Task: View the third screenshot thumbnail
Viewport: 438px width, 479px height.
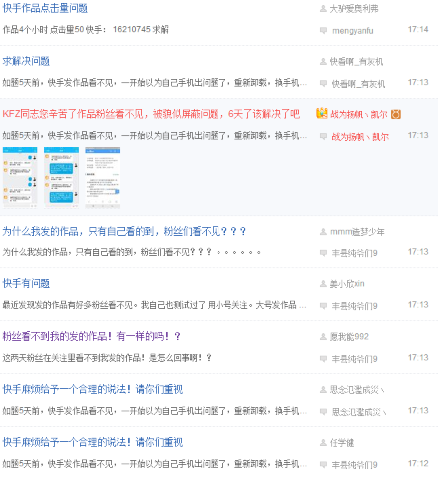Action: tap(103, 178)
